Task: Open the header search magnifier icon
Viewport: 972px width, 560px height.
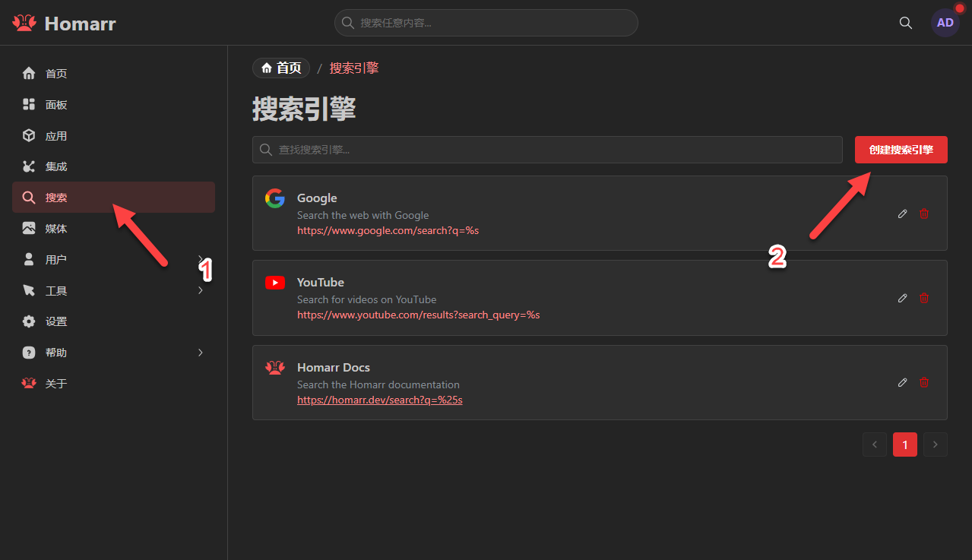Action: click(905, 23)
